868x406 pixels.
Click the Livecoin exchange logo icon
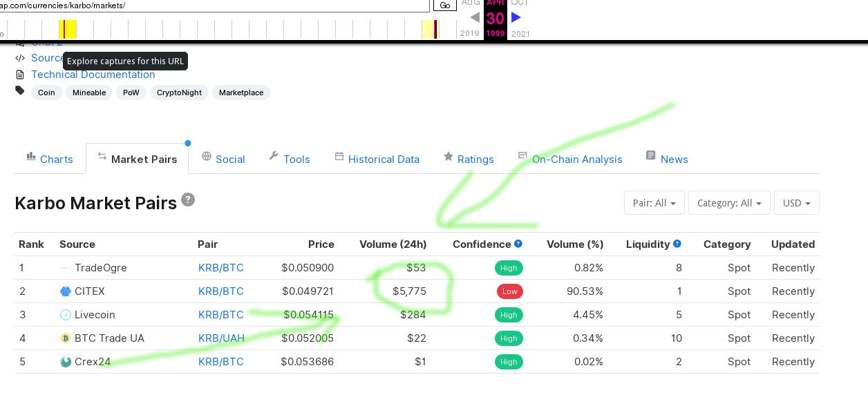coord(66,315)
